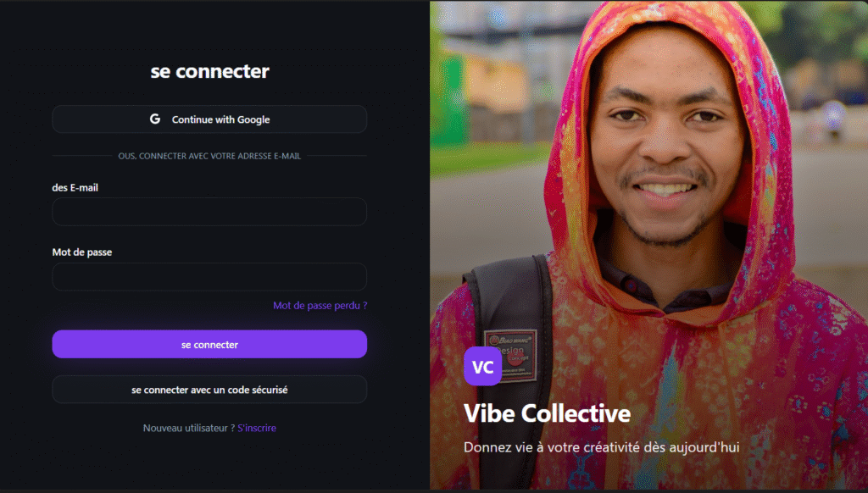Image resolution: width=868 pixels, height=493 pixels.
Task: Click the Donnez vie à votre créativité tagline
Action: tap(602, 447)
